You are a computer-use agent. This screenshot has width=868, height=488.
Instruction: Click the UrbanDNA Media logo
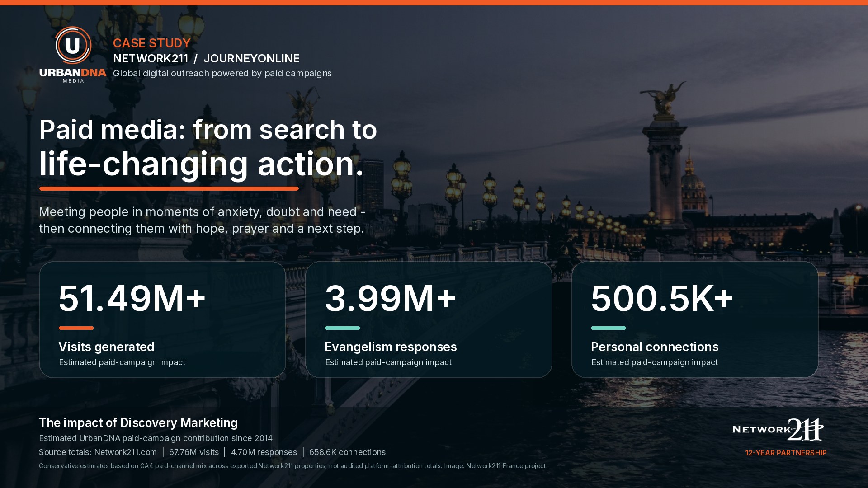pos(73,55)
